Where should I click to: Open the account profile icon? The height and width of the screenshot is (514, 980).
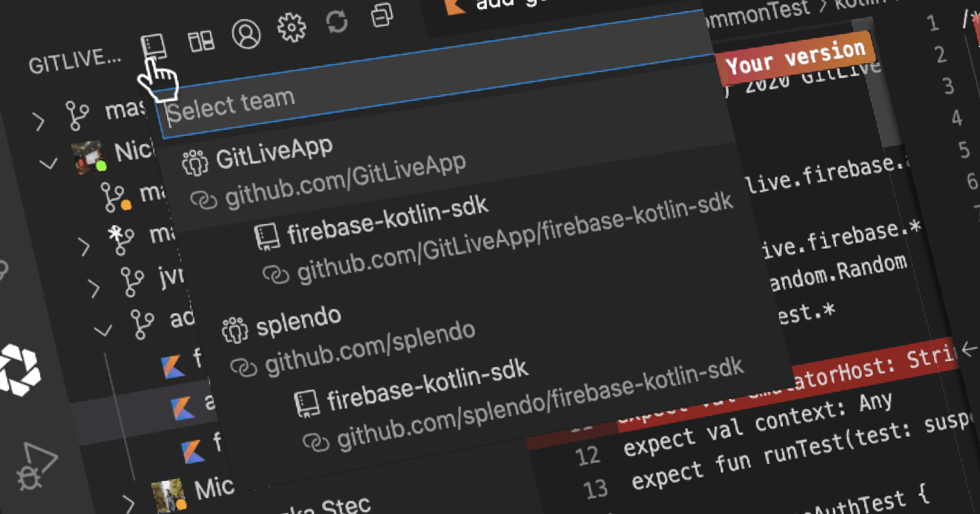pos(246,34)
